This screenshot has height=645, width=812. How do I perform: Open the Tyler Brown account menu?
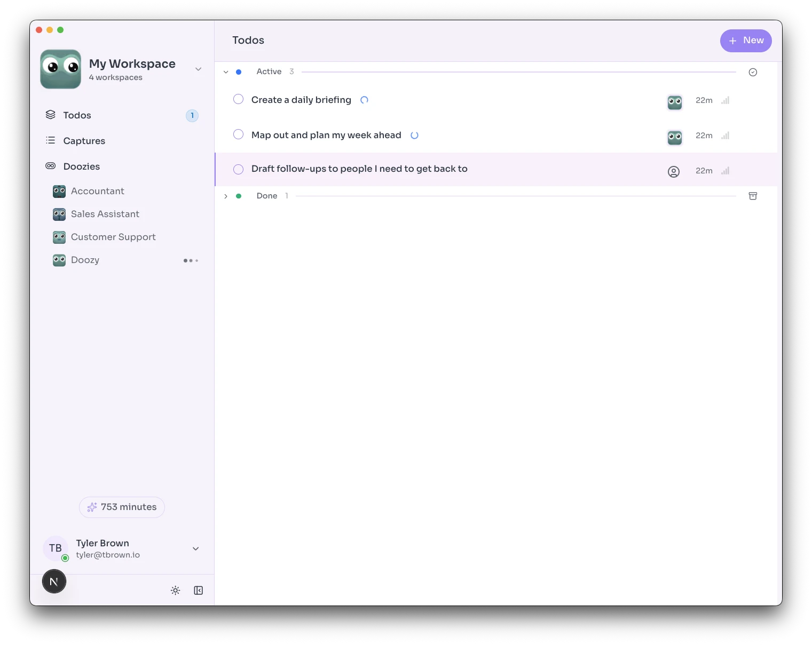[x=195, y=548]
